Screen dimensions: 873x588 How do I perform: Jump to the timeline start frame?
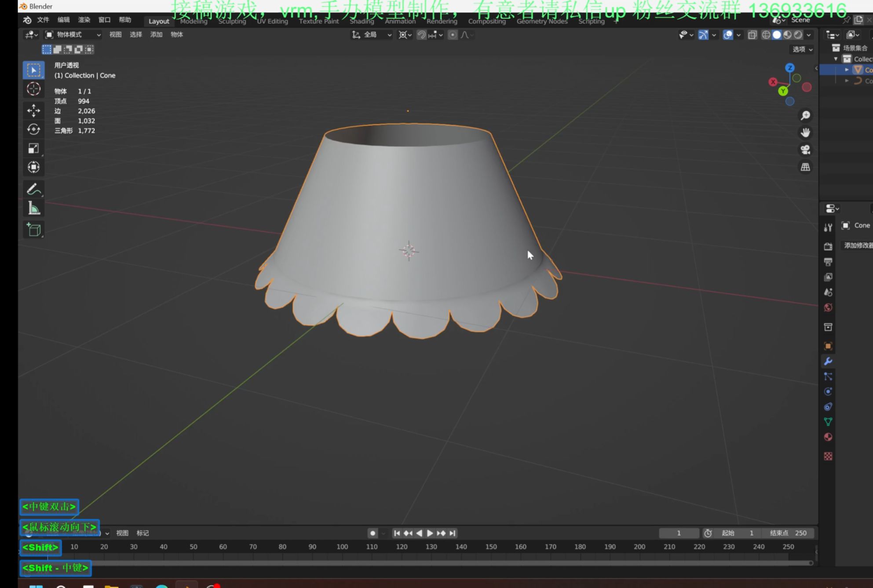pyautogui.click(x=397, y=533)
